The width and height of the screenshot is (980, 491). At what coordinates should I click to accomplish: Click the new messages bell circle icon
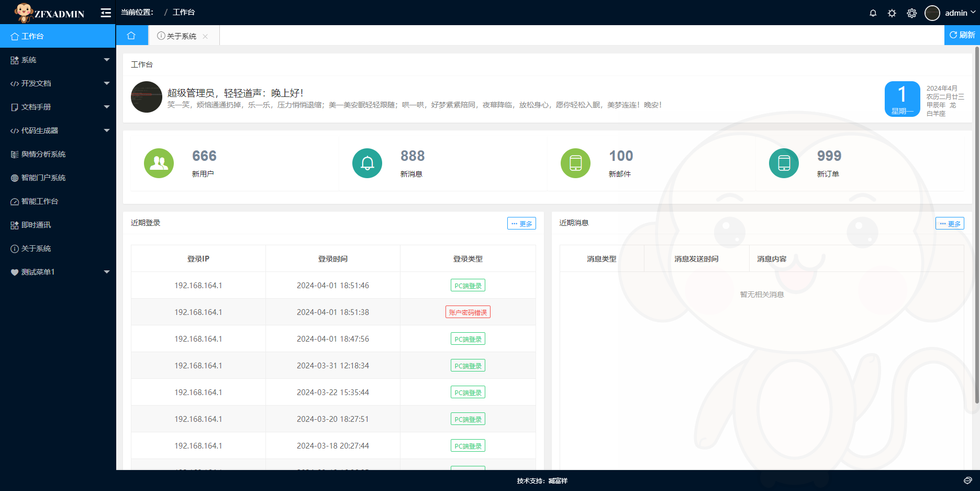pos(367,163)
